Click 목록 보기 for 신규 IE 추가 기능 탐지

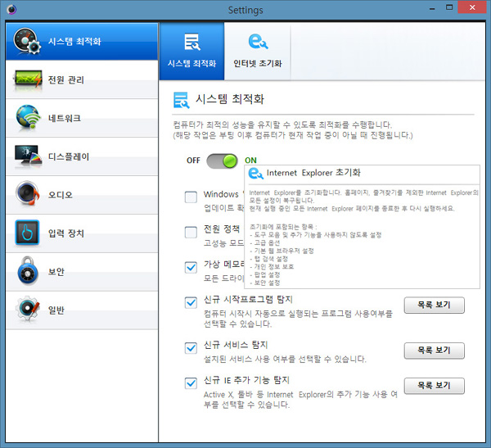point(434,386)
